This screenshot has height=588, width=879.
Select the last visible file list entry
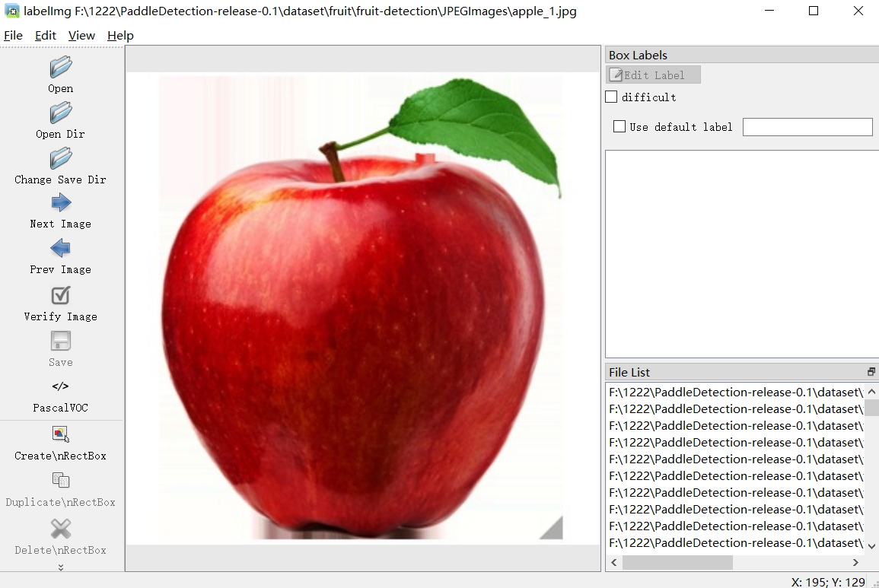point(735,542)
